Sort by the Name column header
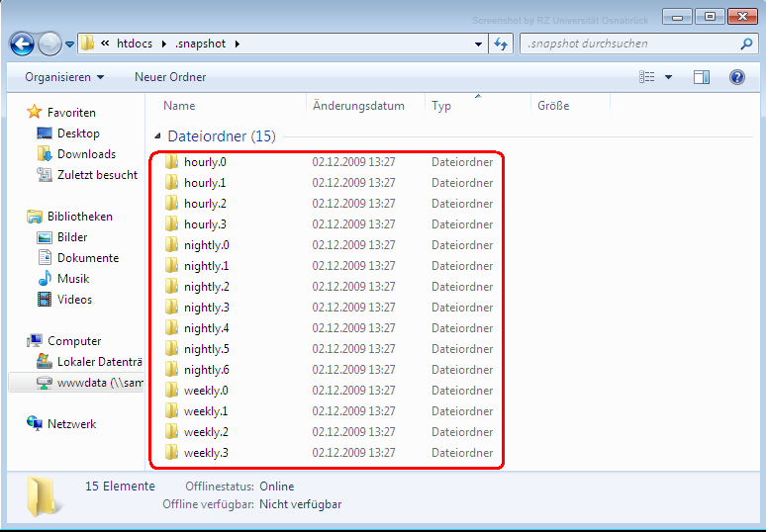 click(179, 106)
